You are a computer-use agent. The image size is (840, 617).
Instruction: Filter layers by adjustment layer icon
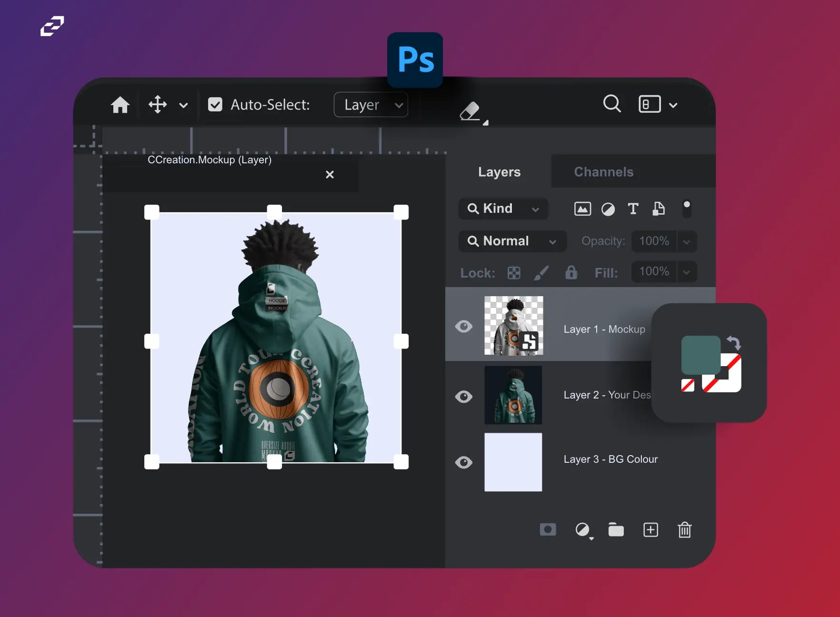(608, 209)
